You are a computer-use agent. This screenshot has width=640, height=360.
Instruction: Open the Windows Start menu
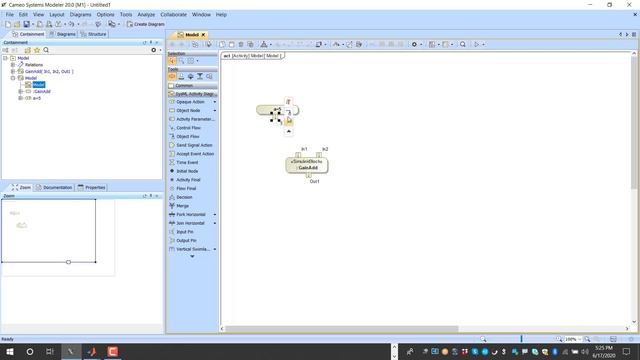click(x=10, y=351)
